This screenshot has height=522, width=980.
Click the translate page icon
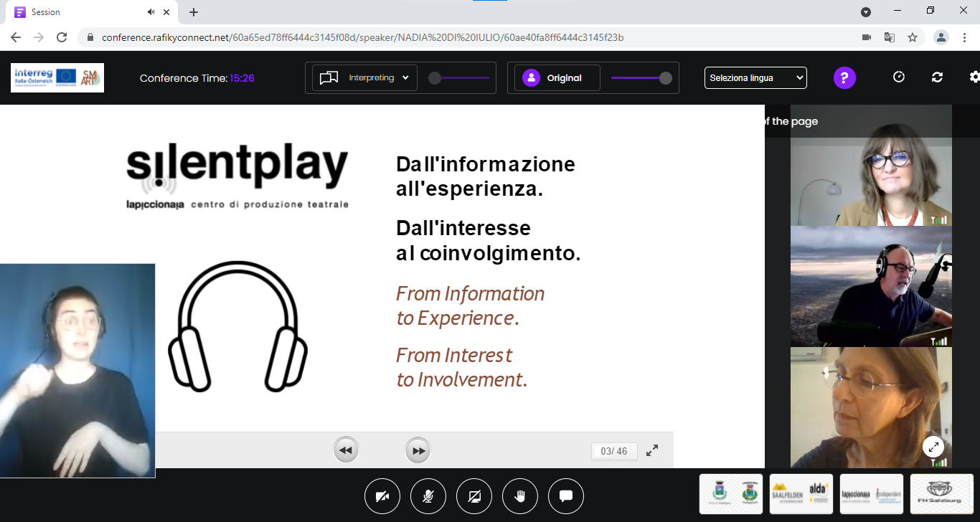(890, 37)
